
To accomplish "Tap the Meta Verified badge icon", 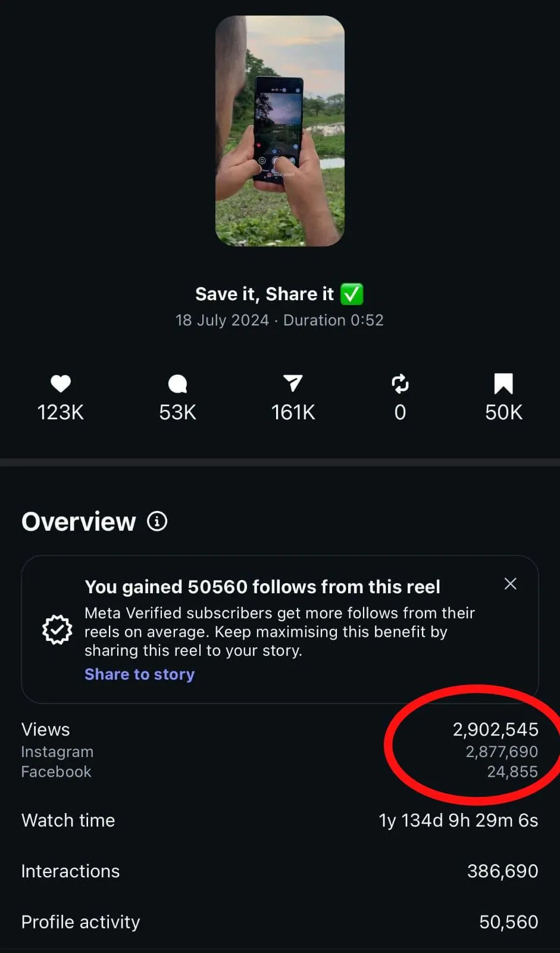I will click(x=57, y=629).
